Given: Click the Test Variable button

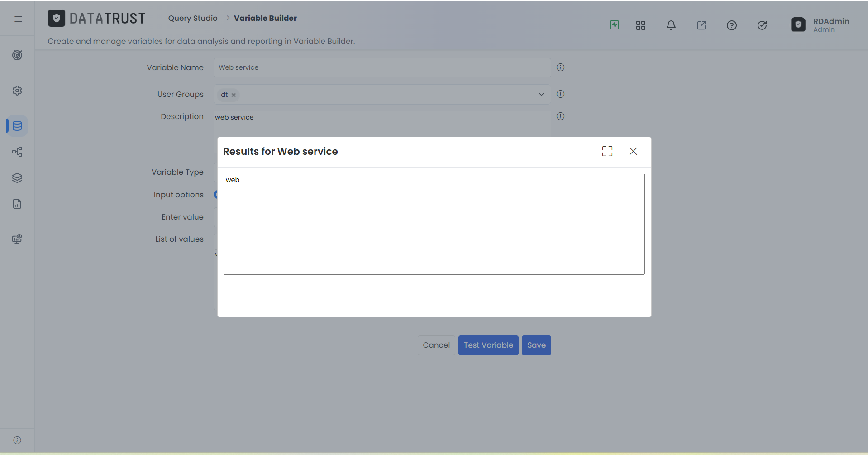Looking at the screenshot, I should (x=488, y=345).
